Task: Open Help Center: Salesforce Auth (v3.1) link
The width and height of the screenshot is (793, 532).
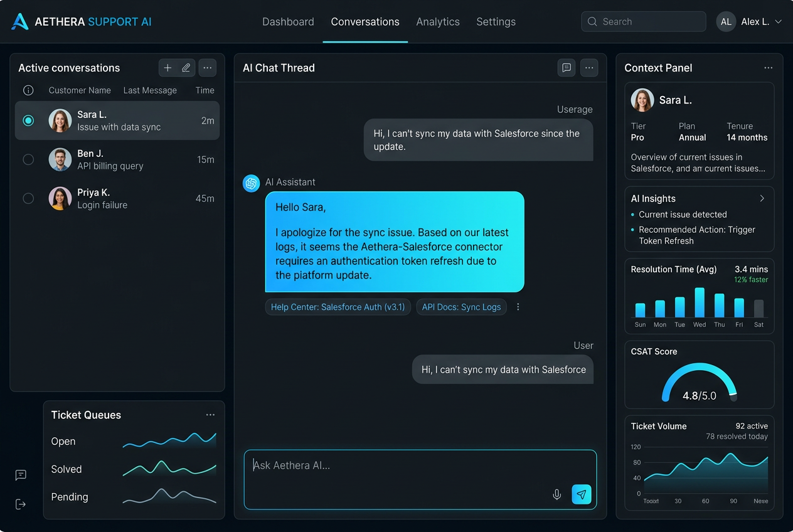Action: [338, 307]
